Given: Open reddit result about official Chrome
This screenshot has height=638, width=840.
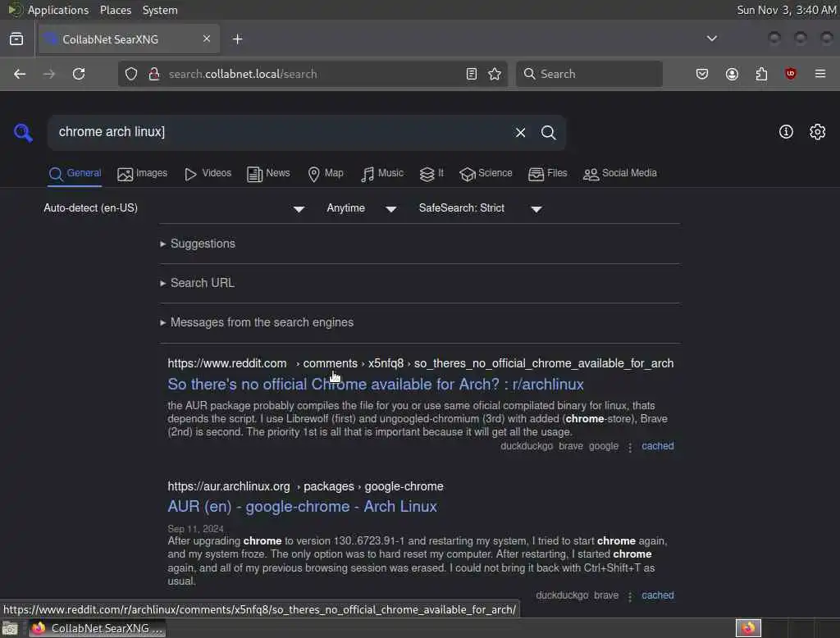Looking at the screenshot, I should [376, 384].
